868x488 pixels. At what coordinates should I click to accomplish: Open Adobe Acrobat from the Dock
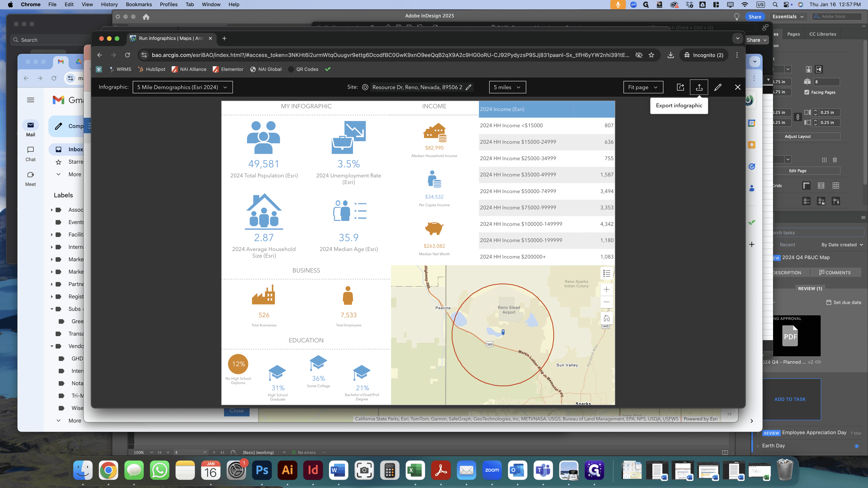tap(441, 470)
